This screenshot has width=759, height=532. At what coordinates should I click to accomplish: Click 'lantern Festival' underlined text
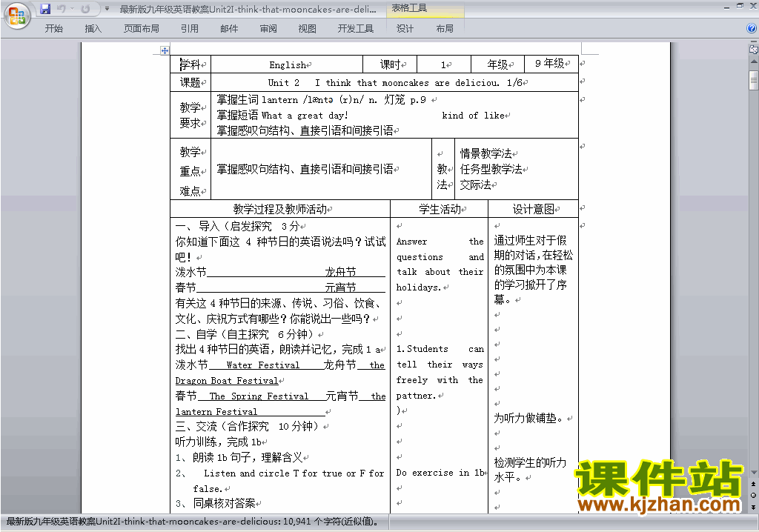tap(216, 411)
